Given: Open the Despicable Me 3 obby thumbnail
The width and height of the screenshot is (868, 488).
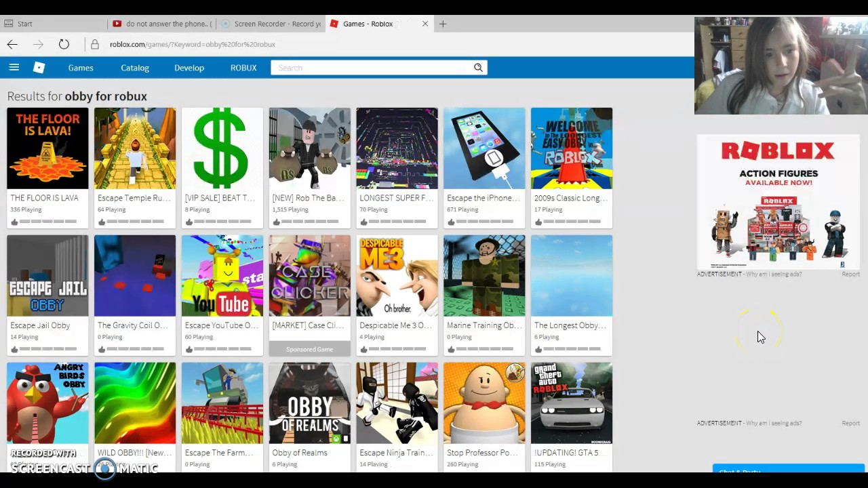Looking at the screenshot, I should 397,276.
